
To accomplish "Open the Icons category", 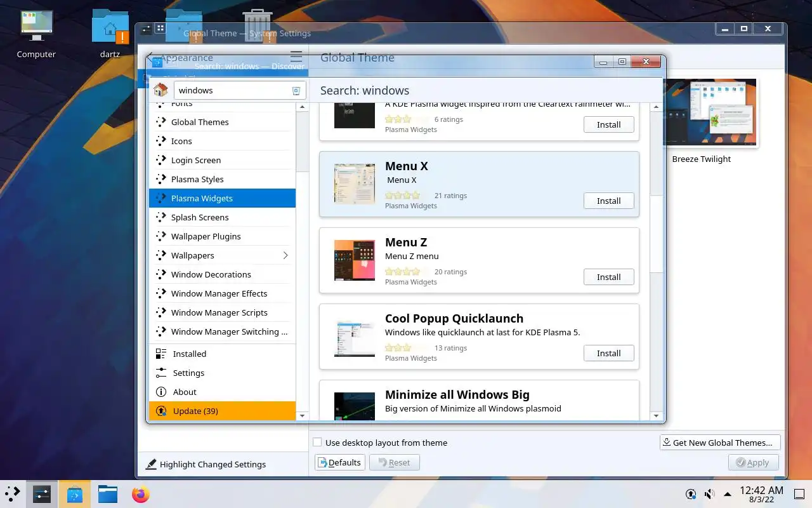I will [222, 141].
